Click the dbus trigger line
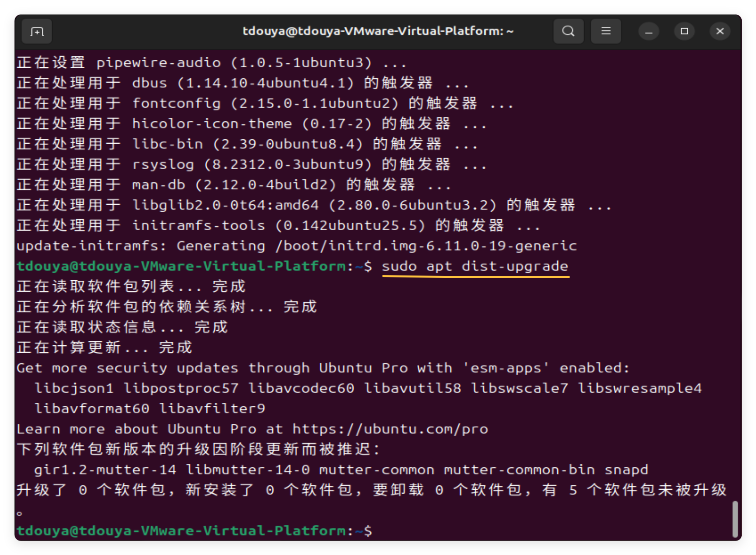Image resolution: width=756 pixels, height=555 pixels. 243,83
